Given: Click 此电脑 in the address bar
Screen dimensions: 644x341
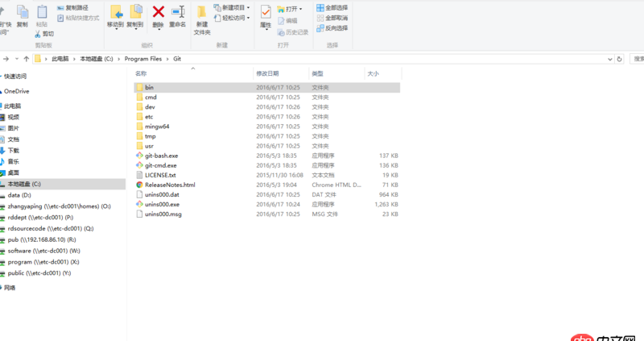Looking at the screenshot, I should (x=60, y=59).
